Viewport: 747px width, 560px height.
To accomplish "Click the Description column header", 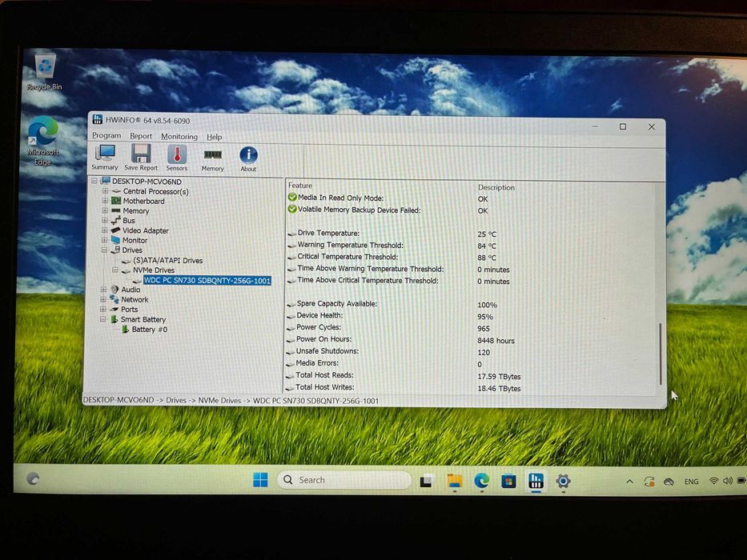I will [496, 187].
